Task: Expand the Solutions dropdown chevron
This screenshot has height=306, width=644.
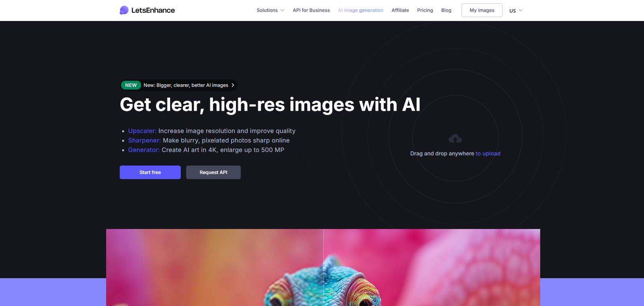Action: coord(283,10)
